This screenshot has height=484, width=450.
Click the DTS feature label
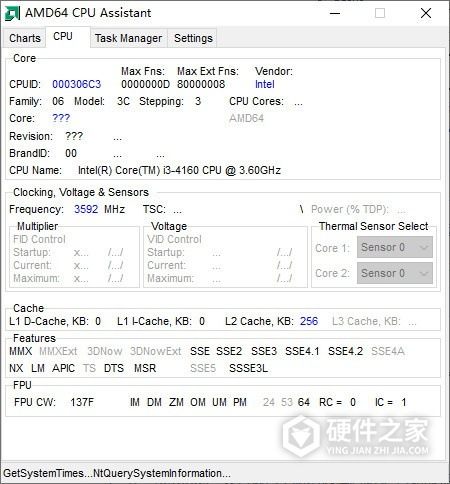pyautogui.click(x=114, y=368)
